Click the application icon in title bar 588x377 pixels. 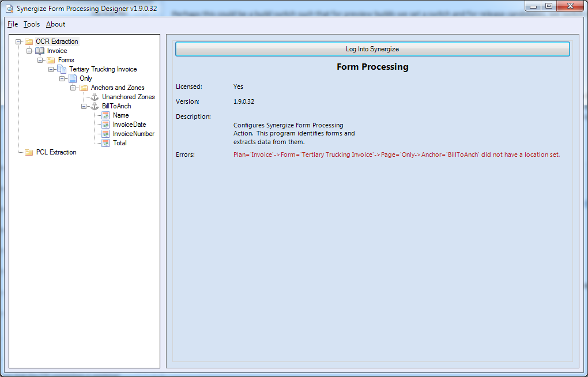[x=9, y=8]
